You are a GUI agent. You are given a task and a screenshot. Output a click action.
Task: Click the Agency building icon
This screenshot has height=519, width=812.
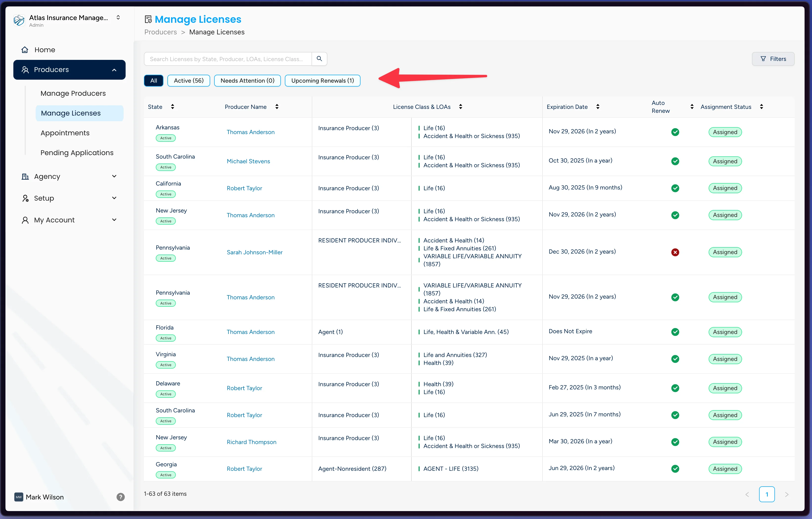tap(25, 176)
